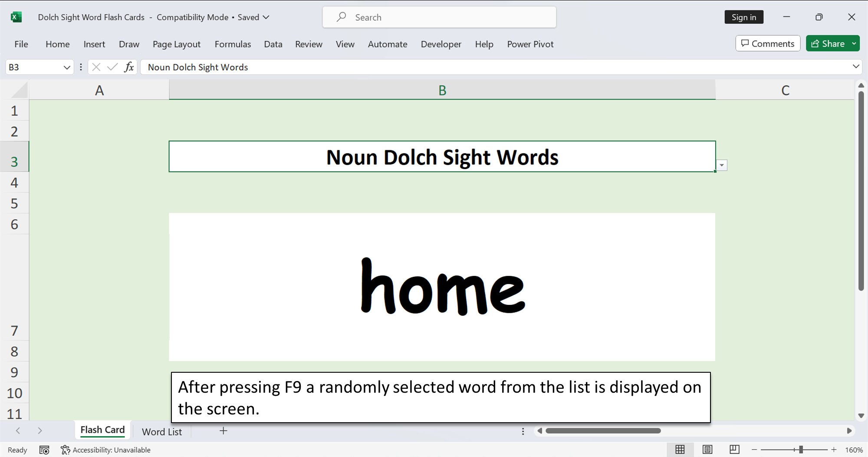Switch to the Word List sheet tab
Image resolution: width=868 pixels, height=457 pixels.
pyautogui.click(x=161, y=431)
